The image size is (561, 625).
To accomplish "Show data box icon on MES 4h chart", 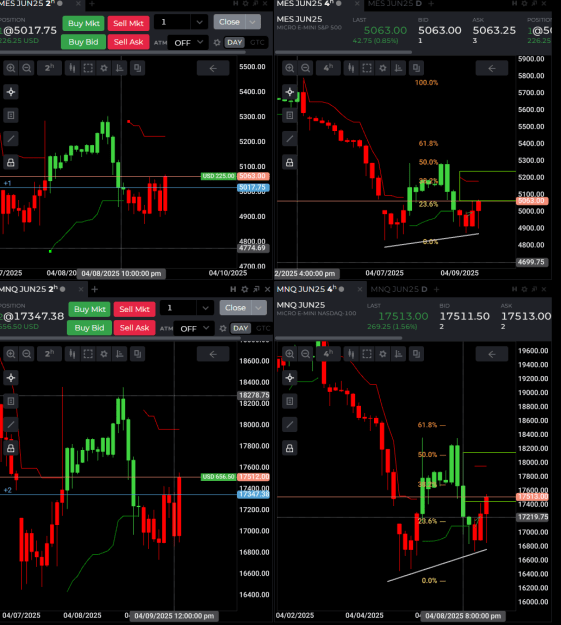I will [290, 116].
